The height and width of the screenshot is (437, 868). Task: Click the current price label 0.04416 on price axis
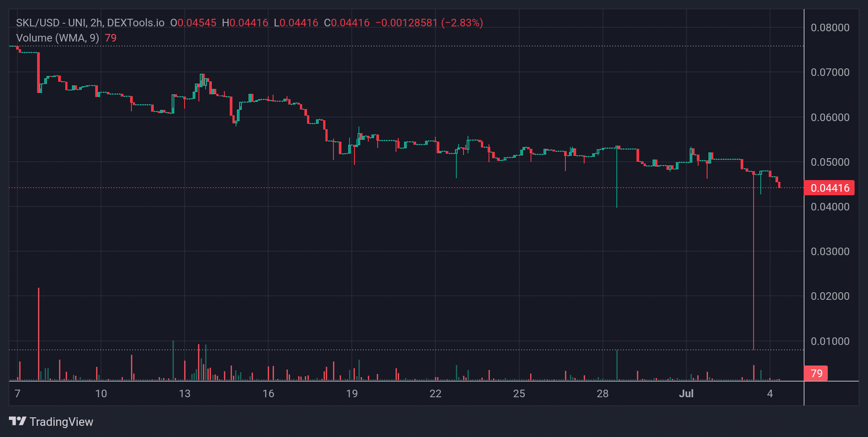tap(829, 188)
